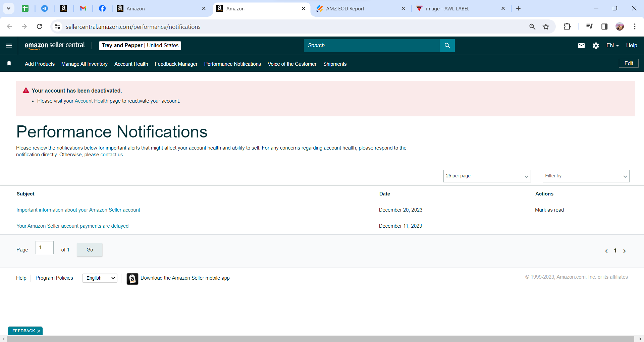
Task: View site information icon in address bar
Action: 58,26
